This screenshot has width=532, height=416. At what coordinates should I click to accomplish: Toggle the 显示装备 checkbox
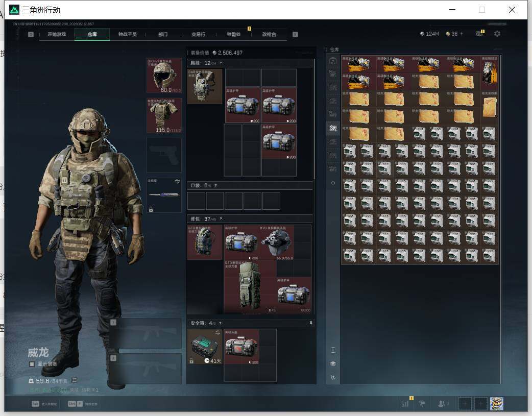[32, 364]
